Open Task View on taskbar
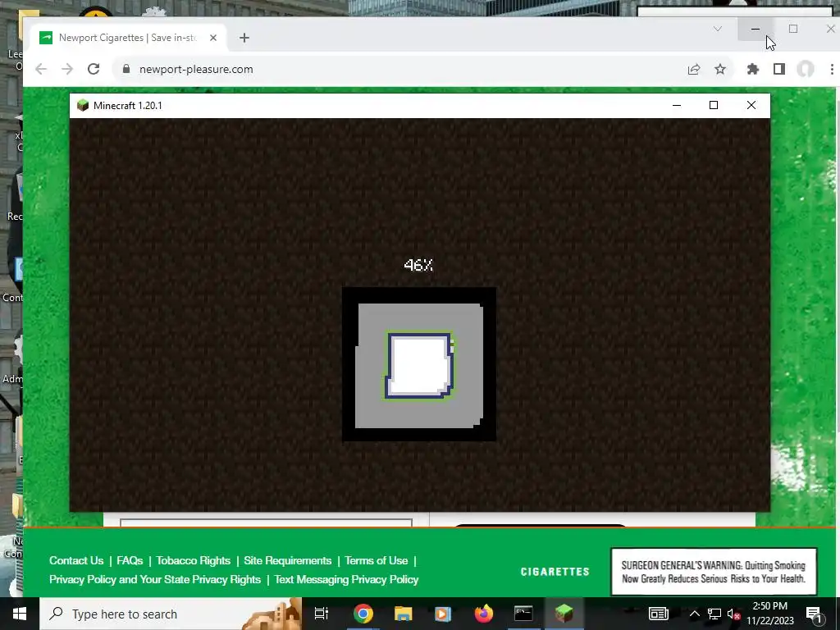This screenshot has width=840, height=630. pos(321,614)
